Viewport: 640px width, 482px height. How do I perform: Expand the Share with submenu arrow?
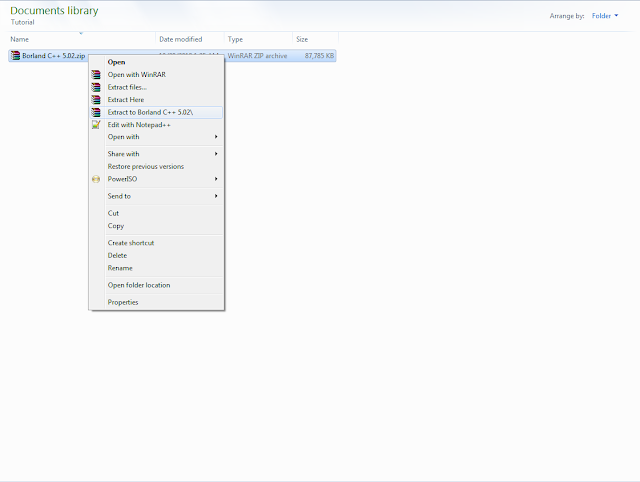pyautogui.click(x=216, y=154)
